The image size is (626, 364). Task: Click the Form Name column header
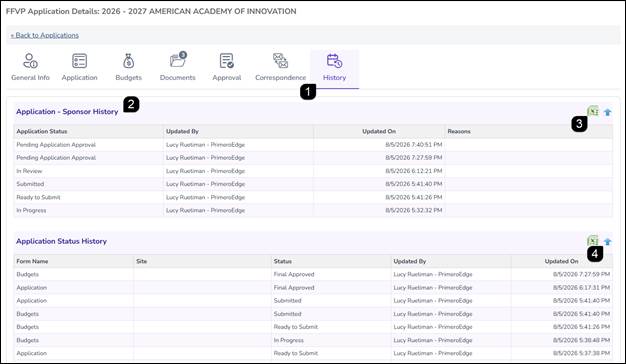pos(32,261)
